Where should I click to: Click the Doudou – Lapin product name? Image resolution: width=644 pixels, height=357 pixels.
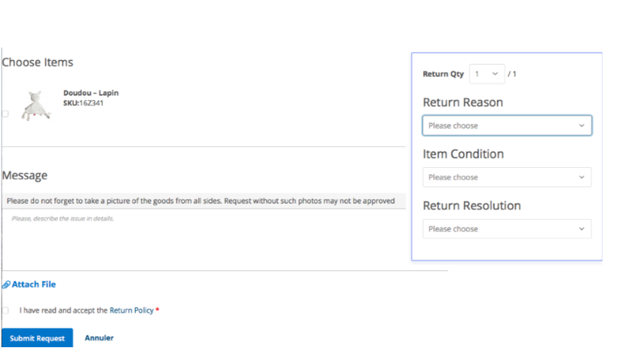[90, 93]
